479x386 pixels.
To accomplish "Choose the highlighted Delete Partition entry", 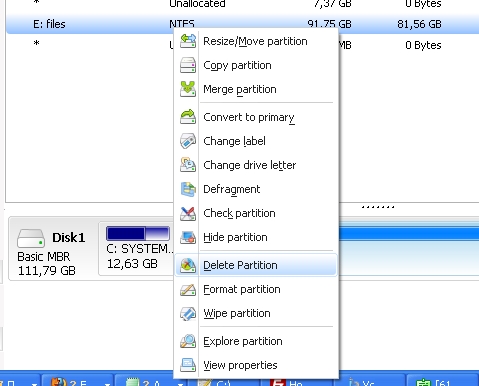I will coord(256,265).
